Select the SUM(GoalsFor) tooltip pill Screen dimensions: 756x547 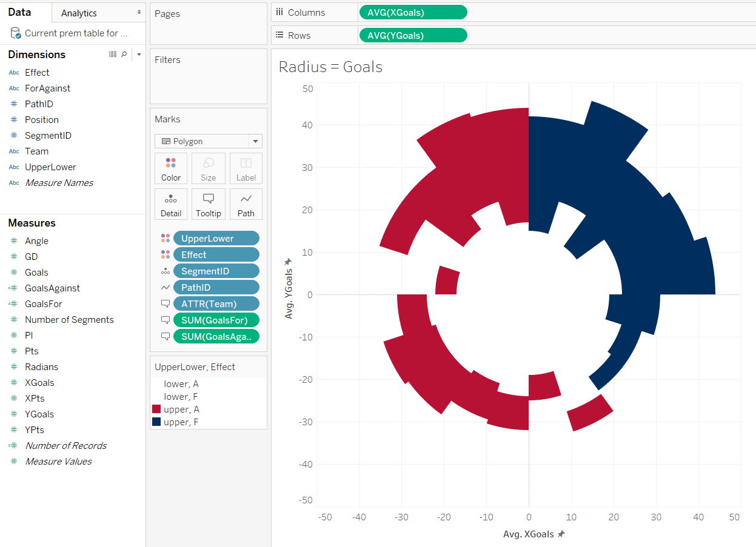point(216,320)
